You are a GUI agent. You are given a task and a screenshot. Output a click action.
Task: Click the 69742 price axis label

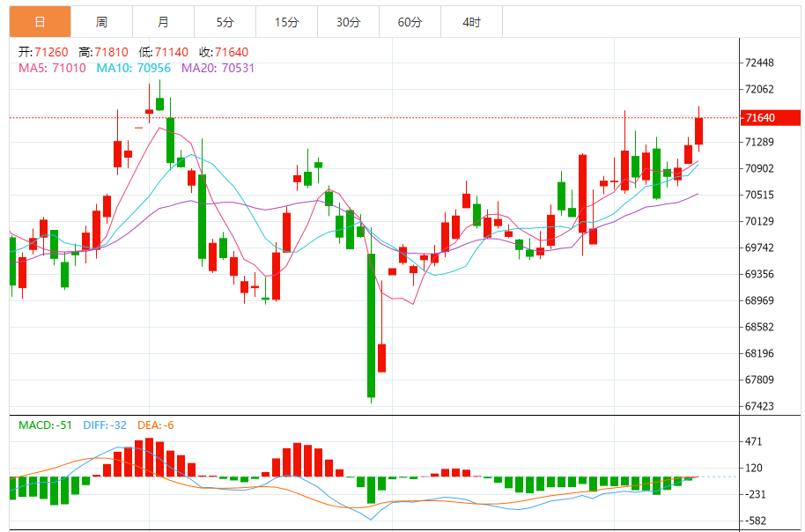click(759, 248)
